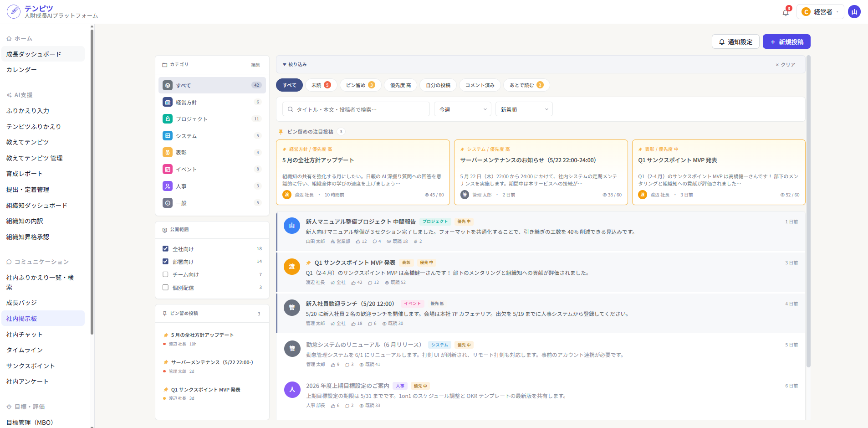Click pin icon beside ピン留めの注目投稿 heading

(x=281, y=132)
